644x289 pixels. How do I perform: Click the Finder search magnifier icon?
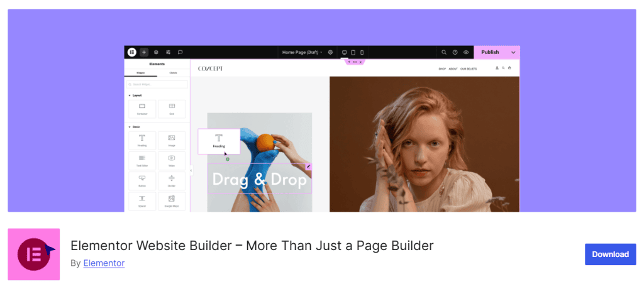[444, 52]
